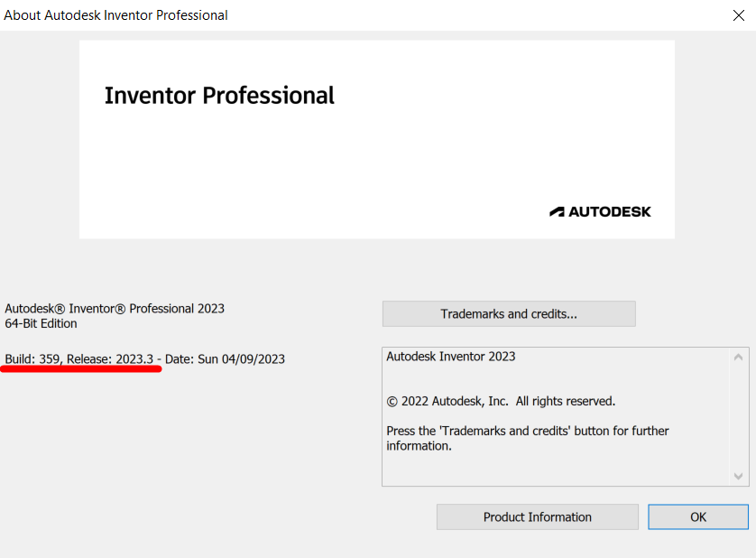The height and width of the screenshot is (558, 756).
Task: Click the Autodesk Inventor 2023 line in the info box
Action: [x=451, y=357]
